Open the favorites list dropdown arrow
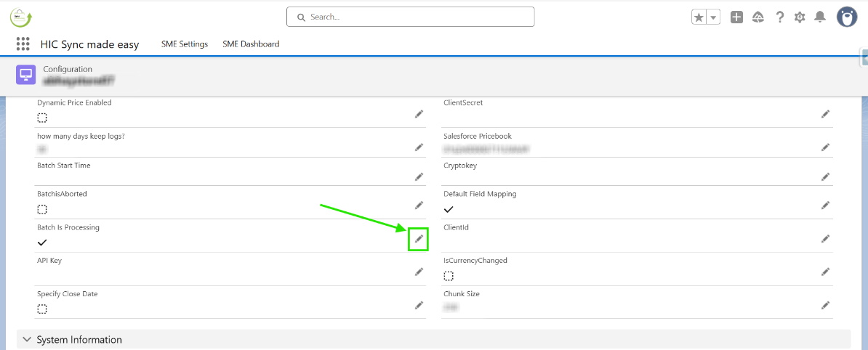 [x=713, y=17]
